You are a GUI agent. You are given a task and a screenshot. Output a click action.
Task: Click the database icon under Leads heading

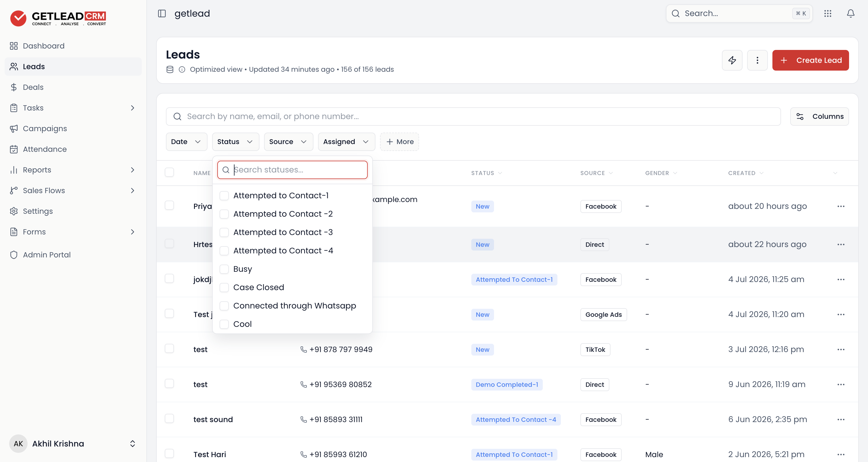(170, 69)
